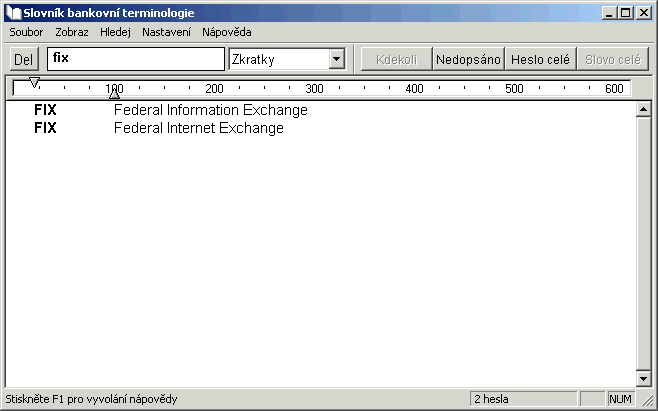Open the Nápověda menu
Viewport: 658px width, 411px height.
[x=227, y=32]
